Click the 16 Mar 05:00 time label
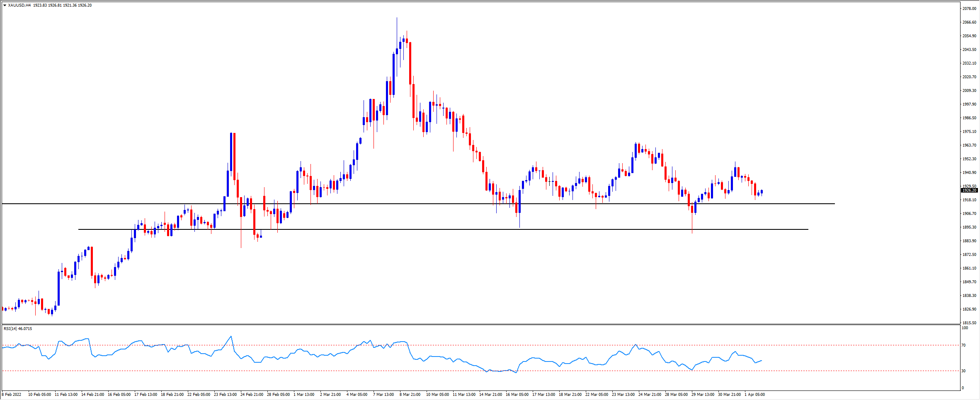Screen dimensions: 980x400 coord(517,395)
